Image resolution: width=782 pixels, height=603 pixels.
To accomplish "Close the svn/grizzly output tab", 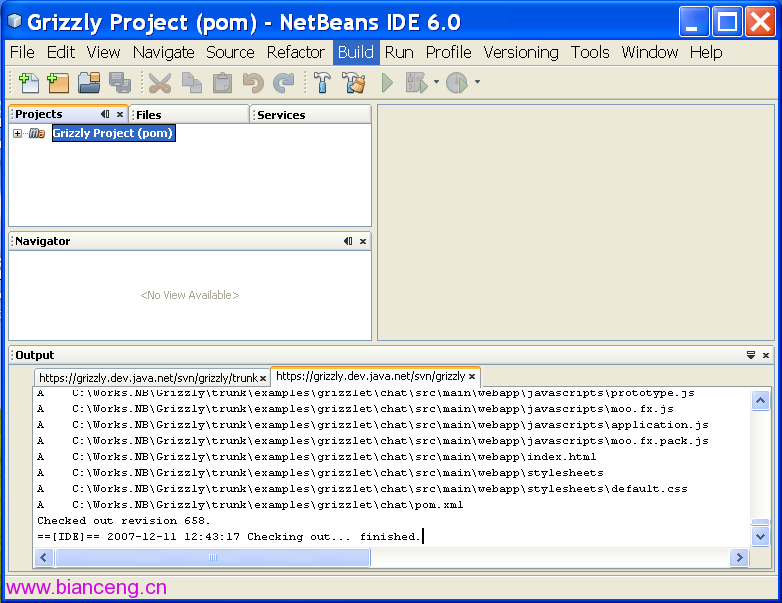I will (472, 377).
